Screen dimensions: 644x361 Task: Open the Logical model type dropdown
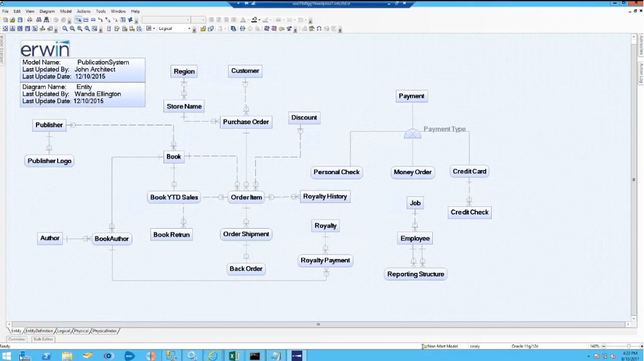tap(189, 28)
